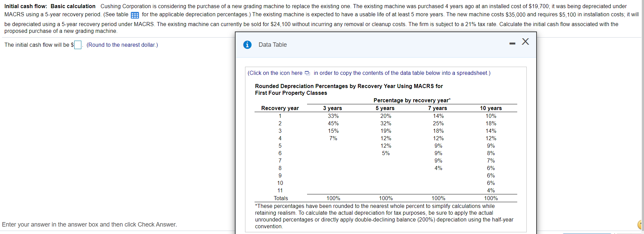The height and width of the screenshot is (234, 644).
Task: Select the "10 years" column header
Action: point(490,108)
